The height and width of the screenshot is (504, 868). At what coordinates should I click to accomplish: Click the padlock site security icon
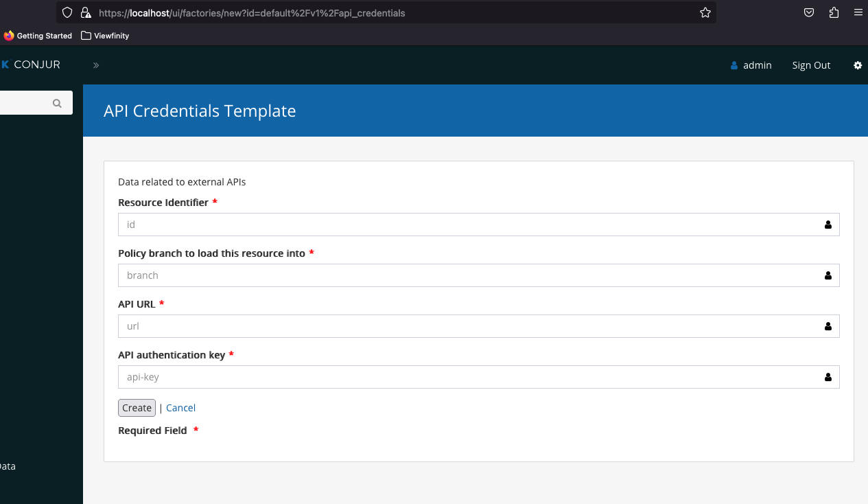point(86,12)
